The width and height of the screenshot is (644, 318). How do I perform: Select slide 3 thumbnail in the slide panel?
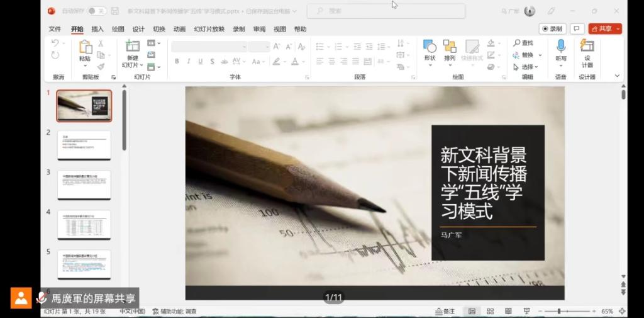click(x=84, y=185)
